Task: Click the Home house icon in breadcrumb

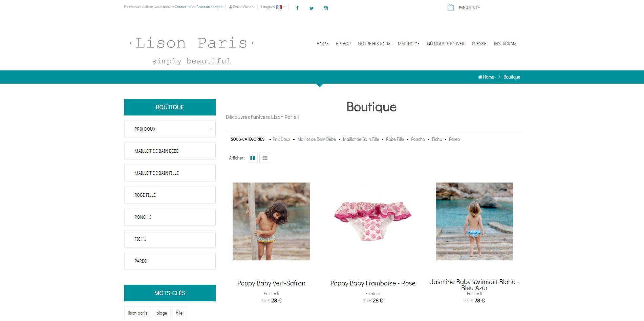Action: 480,77
